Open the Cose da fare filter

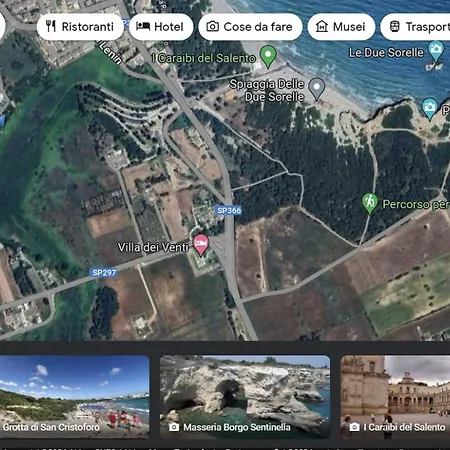pyautogui.click(x=250, y=27)
